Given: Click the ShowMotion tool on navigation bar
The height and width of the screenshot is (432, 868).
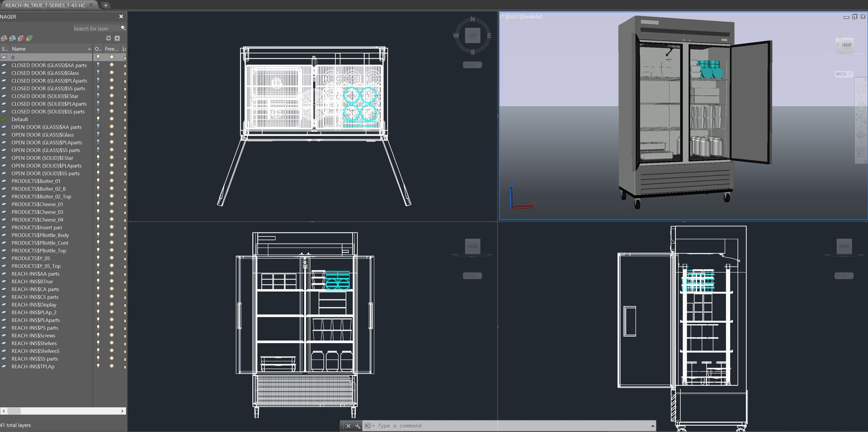Looking at the screenshot, I should tap(861, 152).
